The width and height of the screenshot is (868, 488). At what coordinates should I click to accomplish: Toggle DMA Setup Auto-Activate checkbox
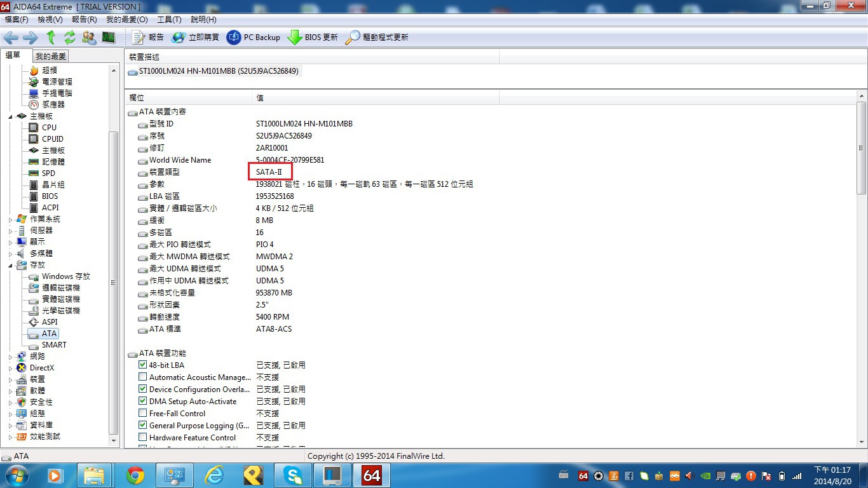[x=143, y=402]
